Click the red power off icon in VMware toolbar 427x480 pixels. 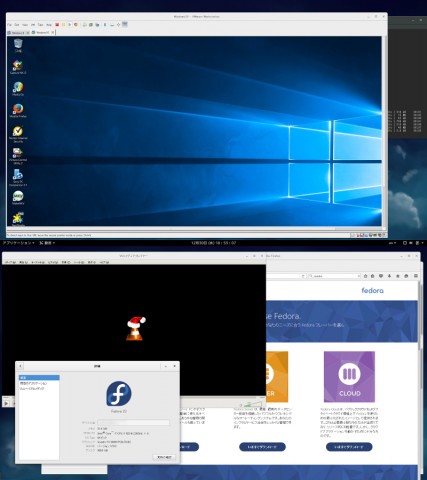pyautogui.click(x=57, y=25)
